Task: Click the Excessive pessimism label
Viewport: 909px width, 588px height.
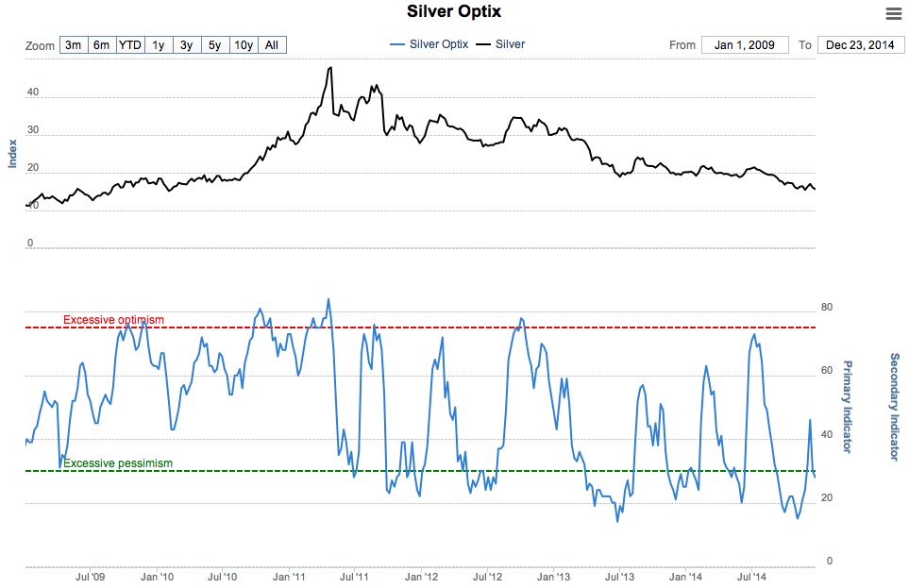Action: 118,463
